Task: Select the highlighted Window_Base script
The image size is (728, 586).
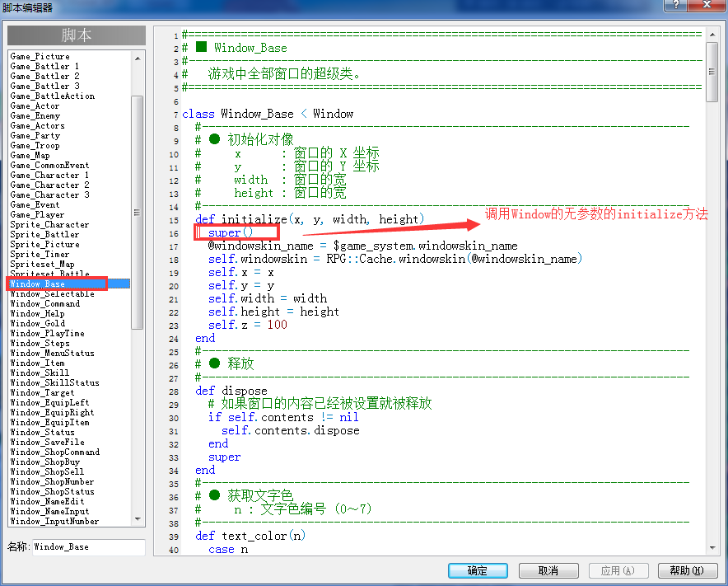Action: pos(68,284)
